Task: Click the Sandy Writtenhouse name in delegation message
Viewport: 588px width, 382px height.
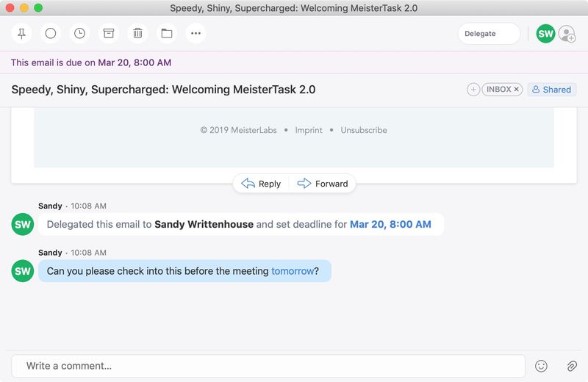Action: coord(204,224)
